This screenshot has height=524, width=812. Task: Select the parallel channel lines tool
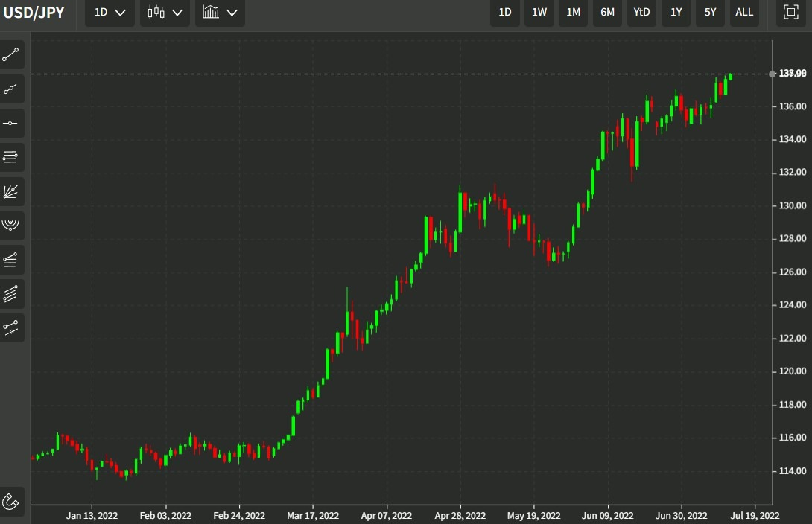pos(11,294)
